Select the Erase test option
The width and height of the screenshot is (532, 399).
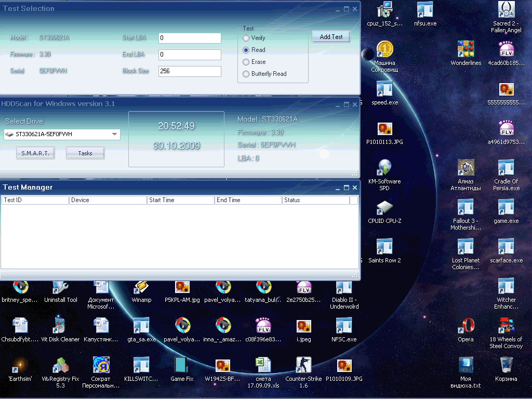click(246, 62)
